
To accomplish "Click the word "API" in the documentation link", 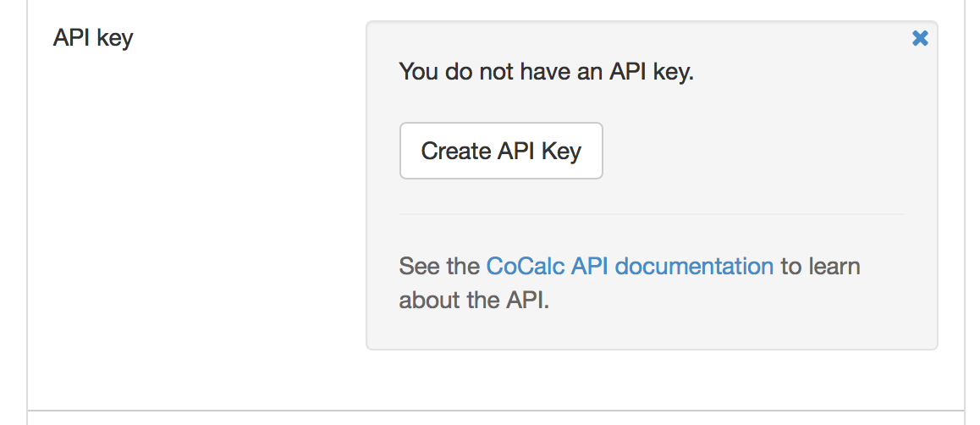I will pos(590,266).
